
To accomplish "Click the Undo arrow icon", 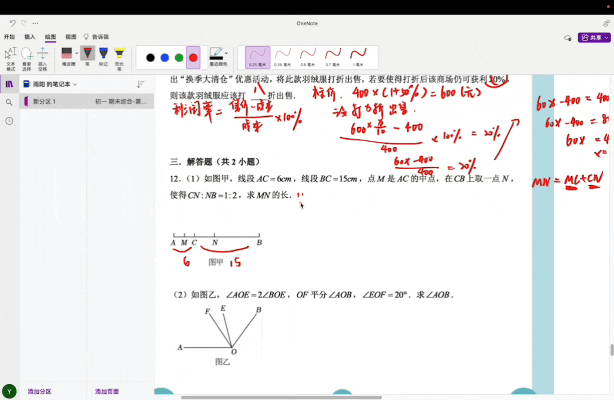I will 13,23.
